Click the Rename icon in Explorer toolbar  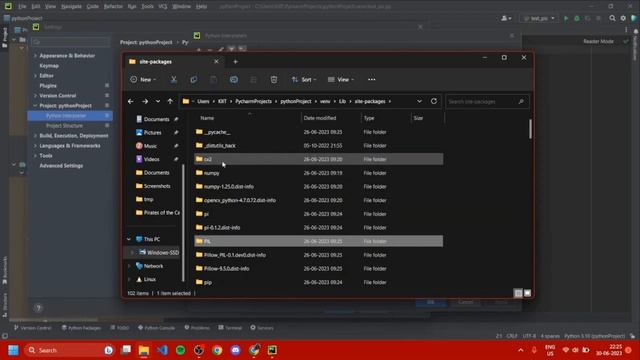(233, 80)
